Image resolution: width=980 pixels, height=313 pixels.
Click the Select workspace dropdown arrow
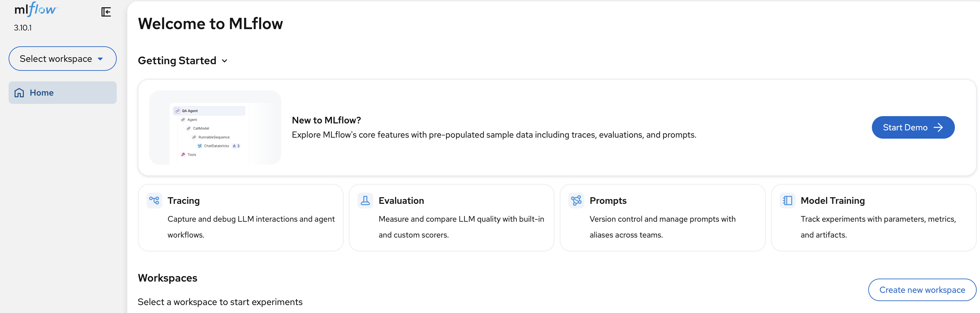click(101, 59)
